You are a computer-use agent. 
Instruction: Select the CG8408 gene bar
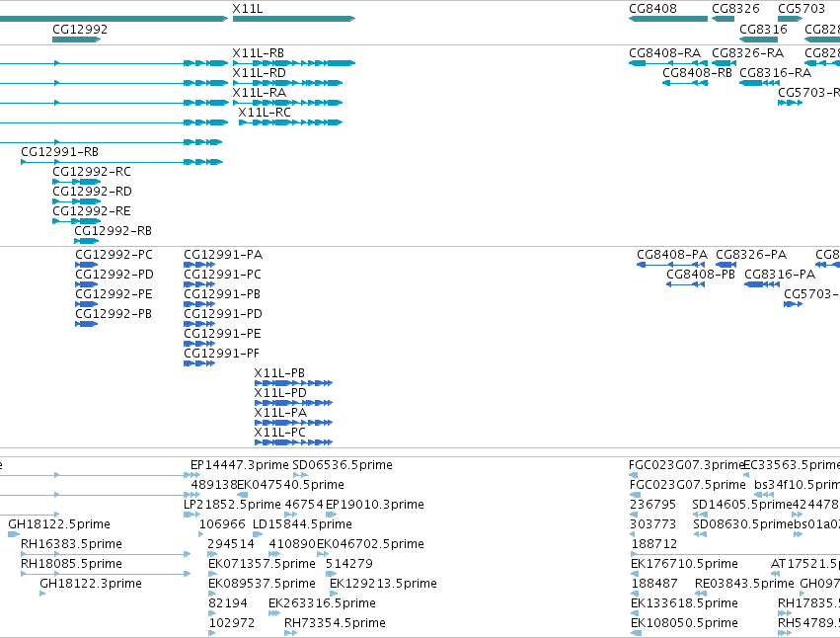[x=668, y=19]
